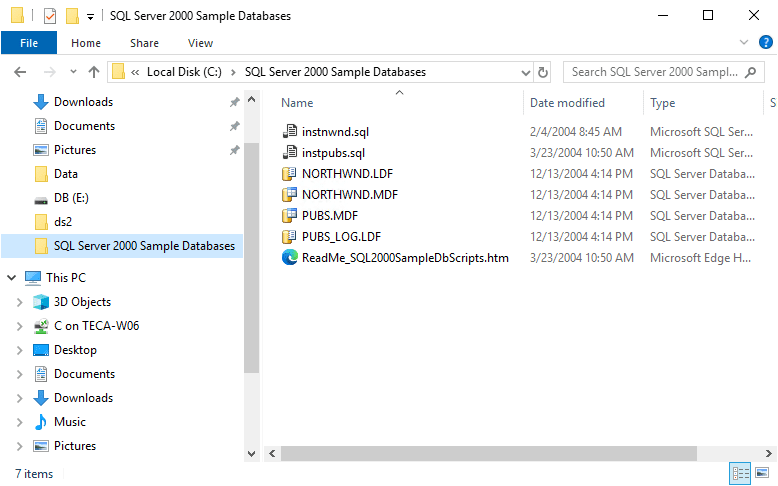This screenshot has height=486, width=778.
Task: Switch to details view layout icon
Action: 741,473
